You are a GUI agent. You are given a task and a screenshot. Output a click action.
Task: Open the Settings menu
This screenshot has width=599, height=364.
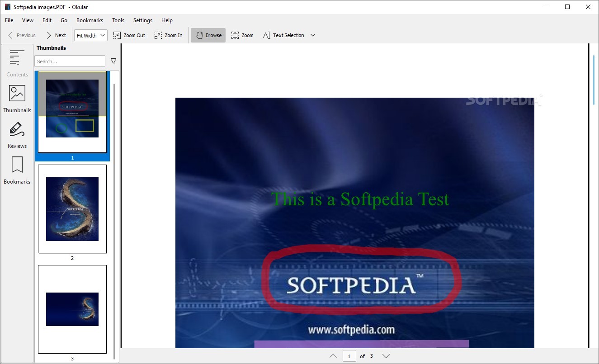click(x=143, y=20)
